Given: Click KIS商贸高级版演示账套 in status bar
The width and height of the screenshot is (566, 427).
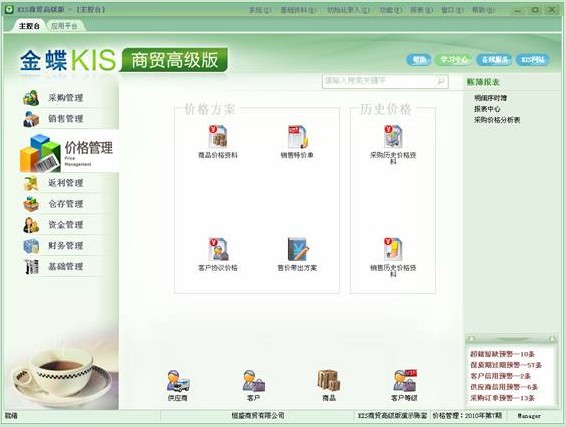Looking at the screenshot, I should [392, 416].
